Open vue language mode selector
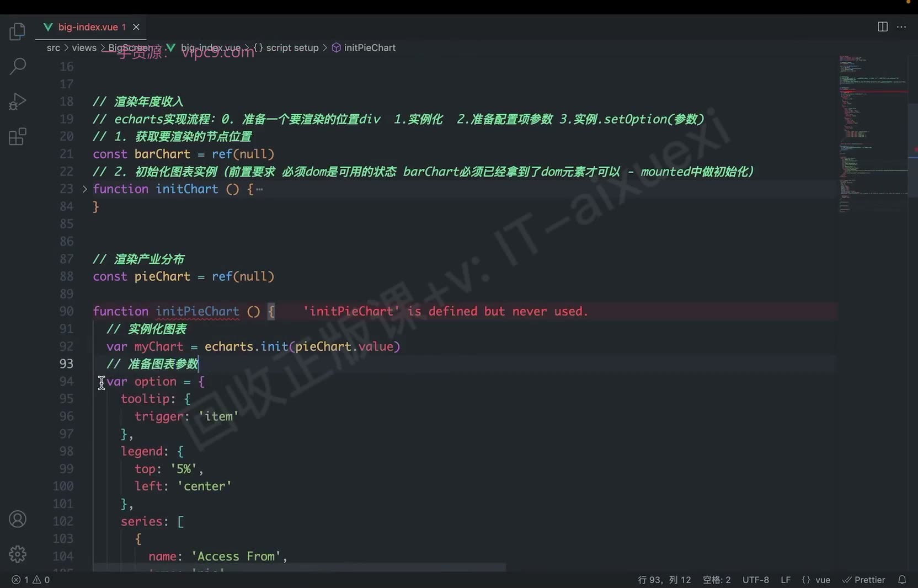Screen dimensions: 918x588 pos(816,580)
